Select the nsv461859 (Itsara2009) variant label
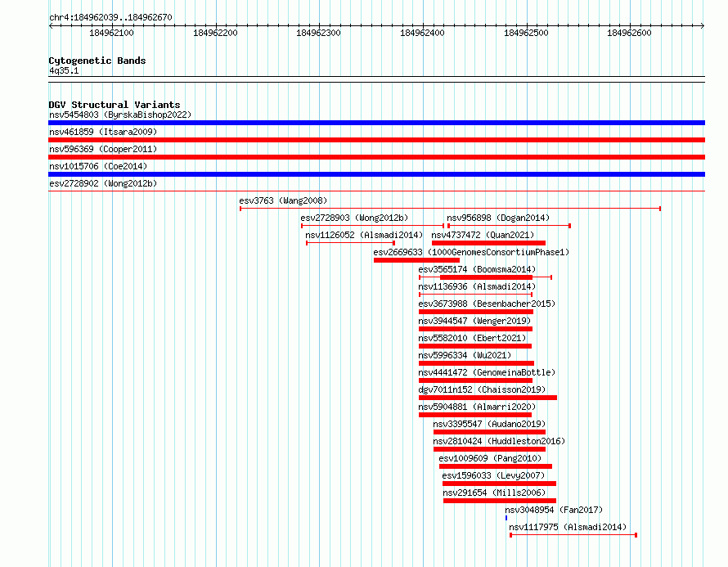 (103, 132)
